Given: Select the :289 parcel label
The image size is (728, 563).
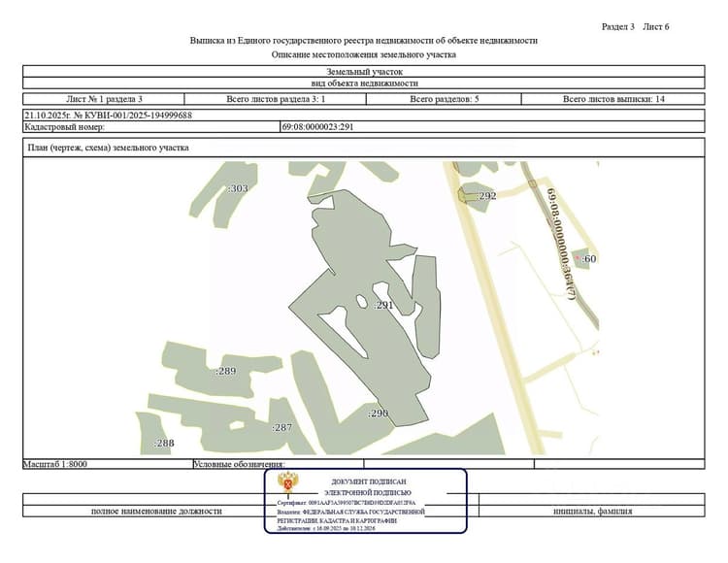Looking at the screenshot, I should (225, 371).
